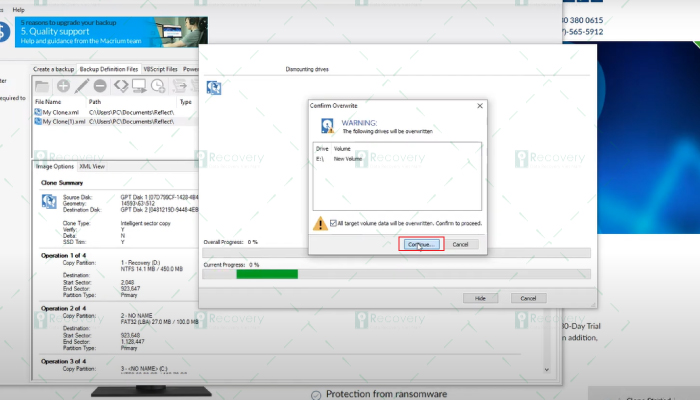This screenshot has height=400, width=700.
Task: Open the XML View tab
Action: point(92,167)
